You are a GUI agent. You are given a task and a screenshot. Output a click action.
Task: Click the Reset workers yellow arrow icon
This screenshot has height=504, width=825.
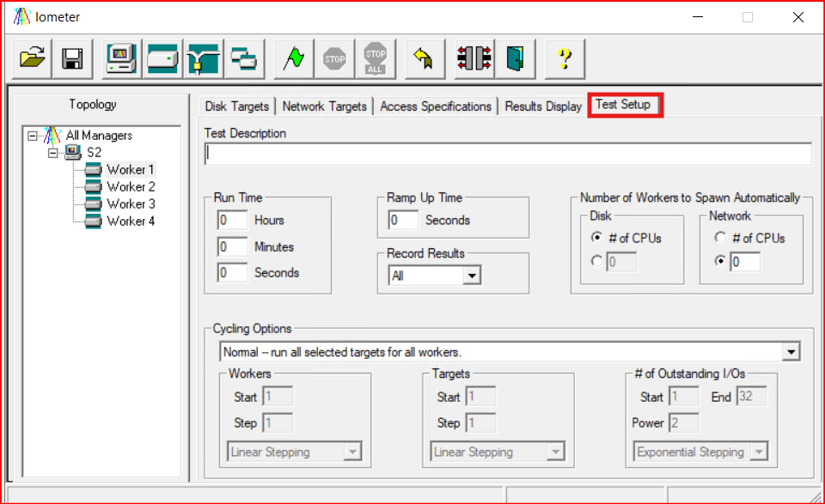(x=423, y=58)
